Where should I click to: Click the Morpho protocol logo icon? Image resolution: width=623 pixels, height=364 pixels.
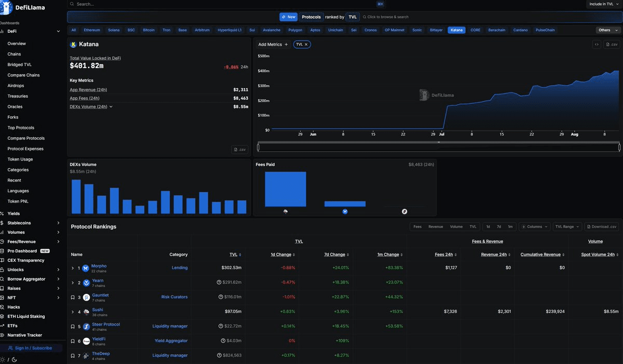click(85, 268)
